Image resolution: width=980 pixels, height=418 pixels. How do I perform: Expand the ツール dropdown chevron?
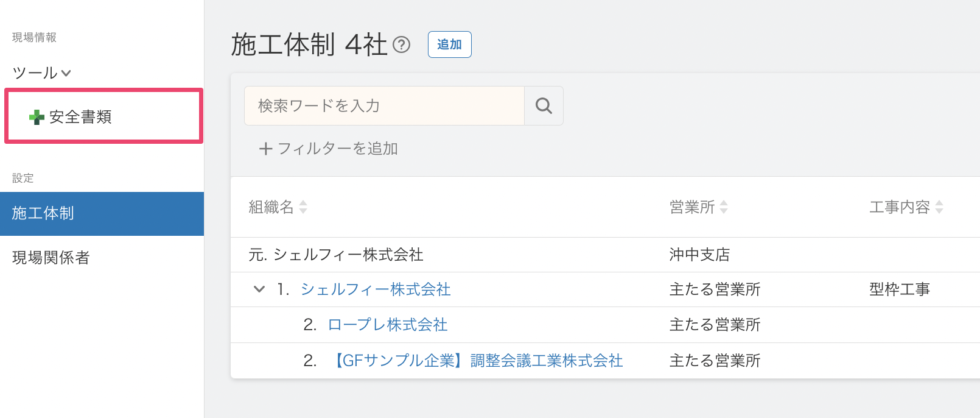point(66,74)
